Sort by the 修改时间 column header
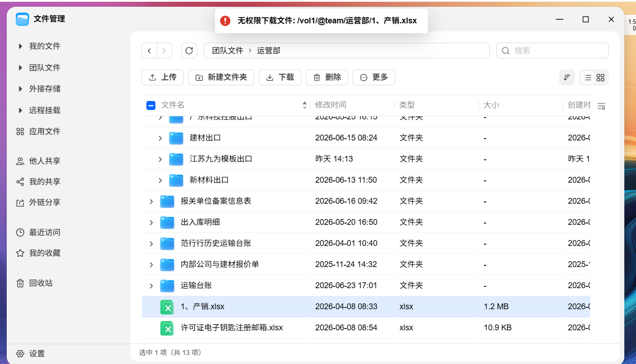636x364 pixels. 331,105
